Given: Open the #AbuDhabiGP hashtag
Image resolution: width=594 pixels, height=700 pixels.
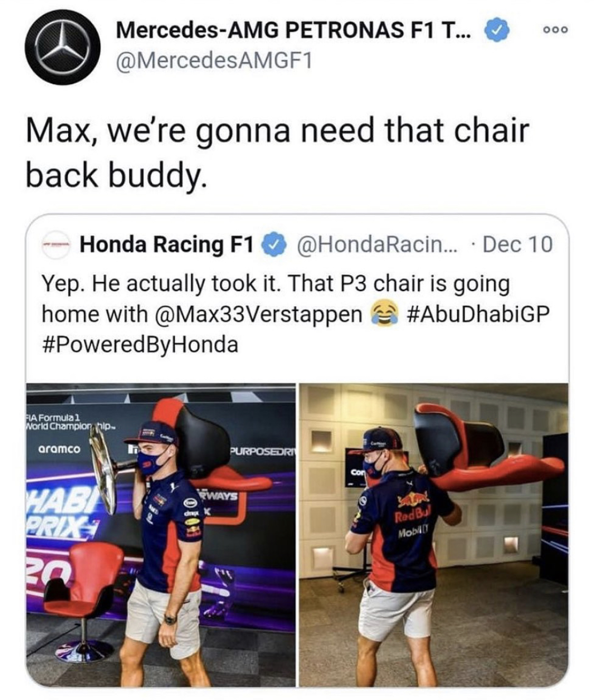Looking at the screenshot, I should (x=479, y=314).
